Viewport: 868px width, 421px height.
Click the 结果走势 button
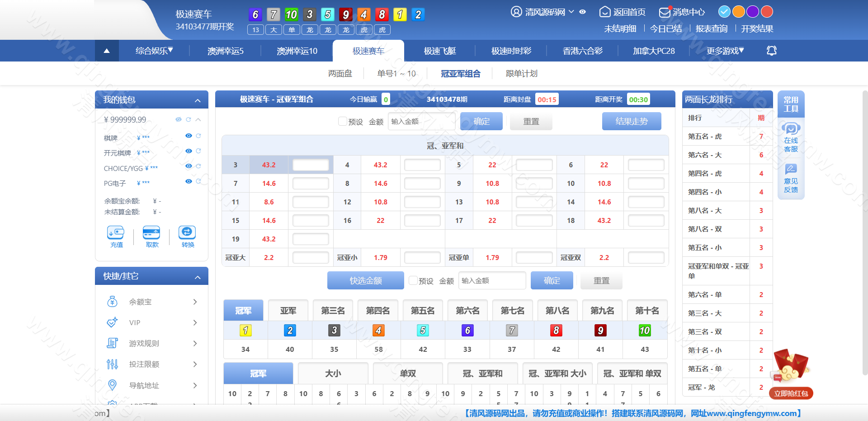(632, 121)
